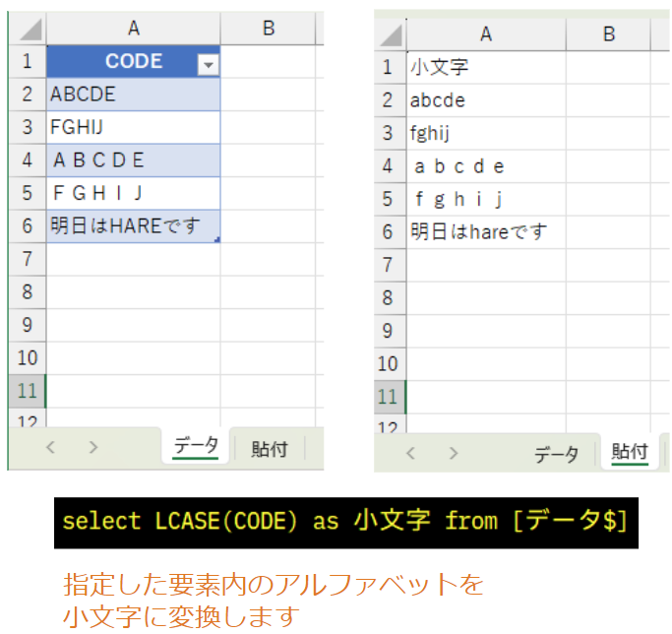Click next sheet arrow in left window
The width and height of the screenshot is (672, 634).
93,447
